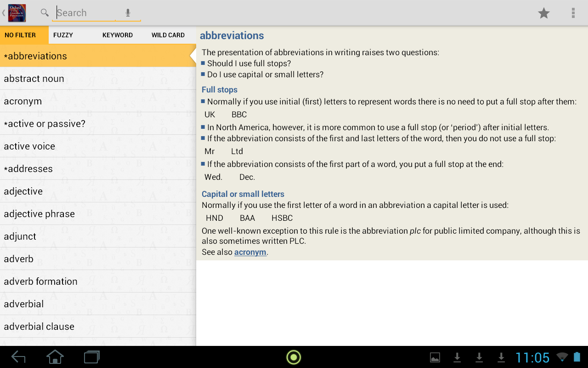Image resolution: width=588 pixels, height=368 pixels.
Task: Follow the acronym hyperlink
Action: pos(250,252)
